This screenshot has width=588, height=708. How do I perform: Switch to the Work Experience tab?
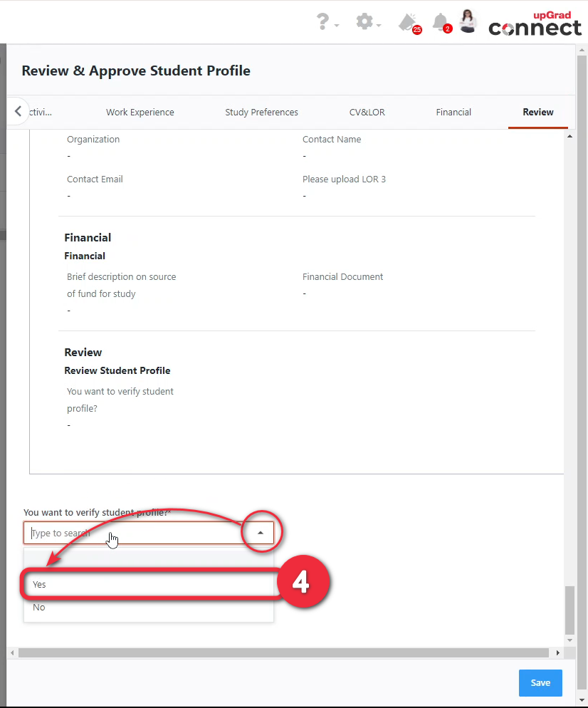pos(140,113)
